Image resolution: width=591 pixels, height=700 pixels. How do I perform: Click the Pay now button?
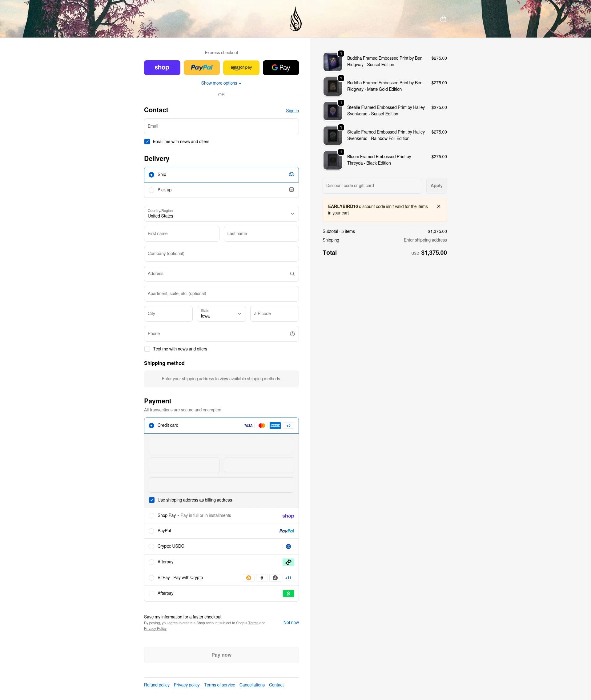coord(221,655)
